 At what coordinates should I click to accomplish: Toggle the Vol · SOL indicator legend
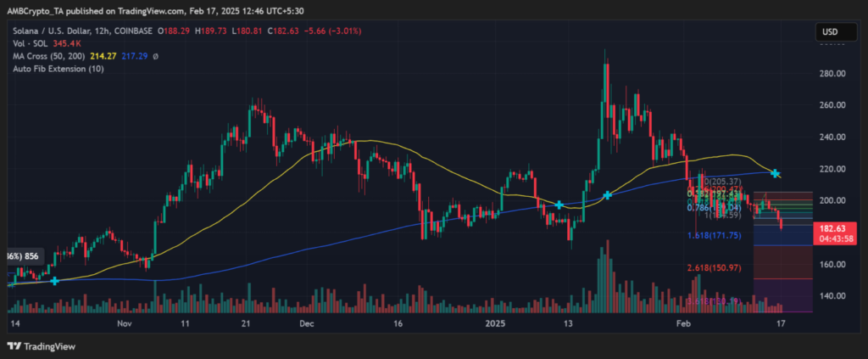point(42,44)
